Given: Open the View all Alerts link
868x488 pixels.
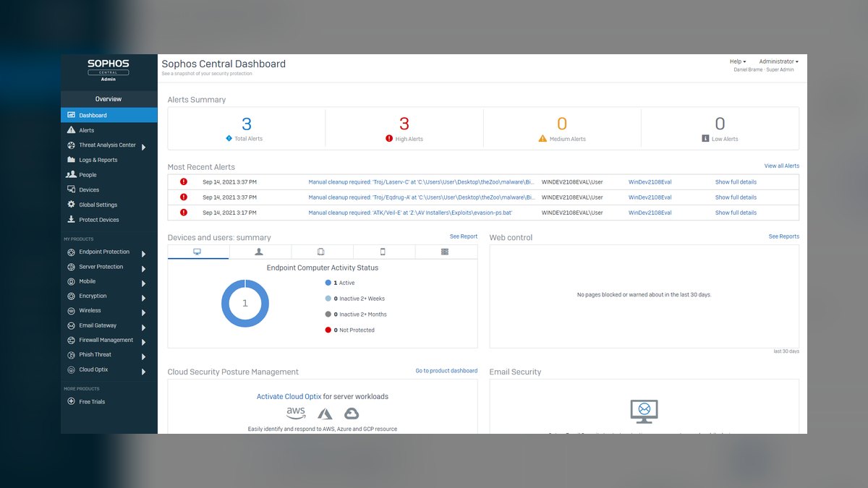Looking at the screenshot, I should [782, 166].
